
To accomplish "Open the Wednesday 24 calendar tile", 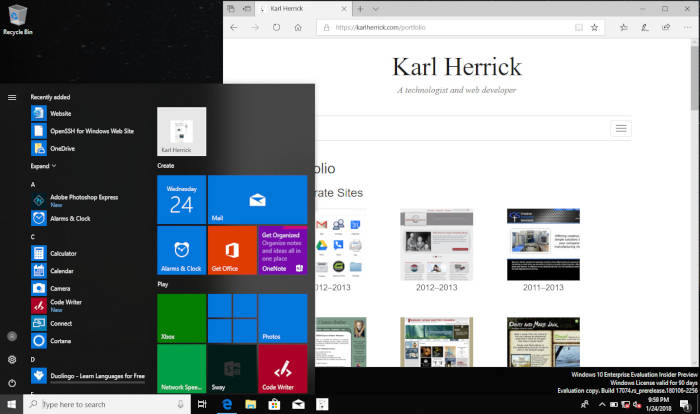I will tap(182, 199).
